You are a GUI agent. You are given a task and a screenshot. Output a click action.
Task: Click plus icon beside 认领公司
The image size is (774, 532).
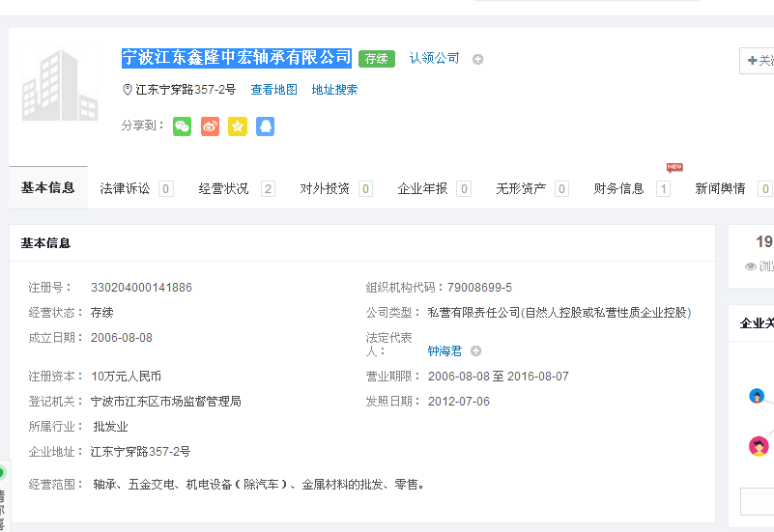477,60
